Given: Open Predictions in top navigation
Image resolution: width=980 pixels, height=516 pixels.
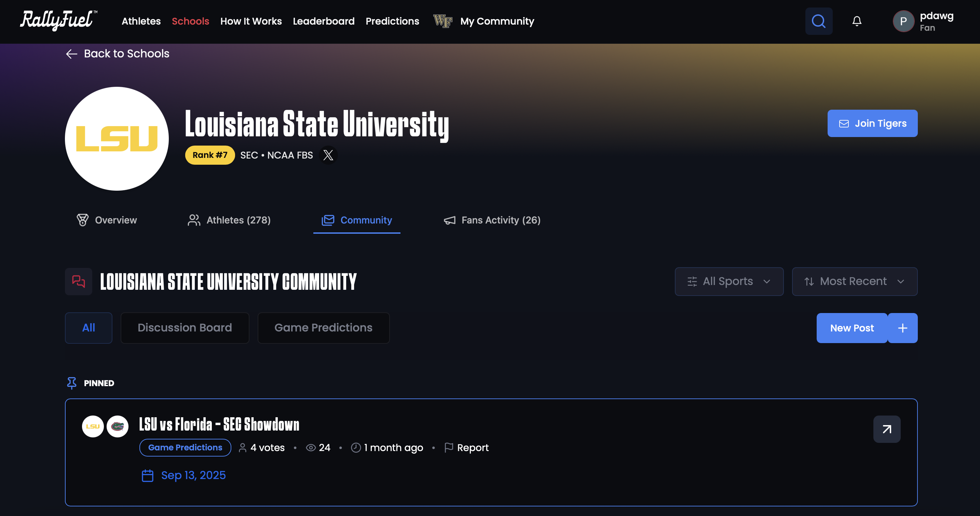Looking at the screenshot, I should pos(392,21).
